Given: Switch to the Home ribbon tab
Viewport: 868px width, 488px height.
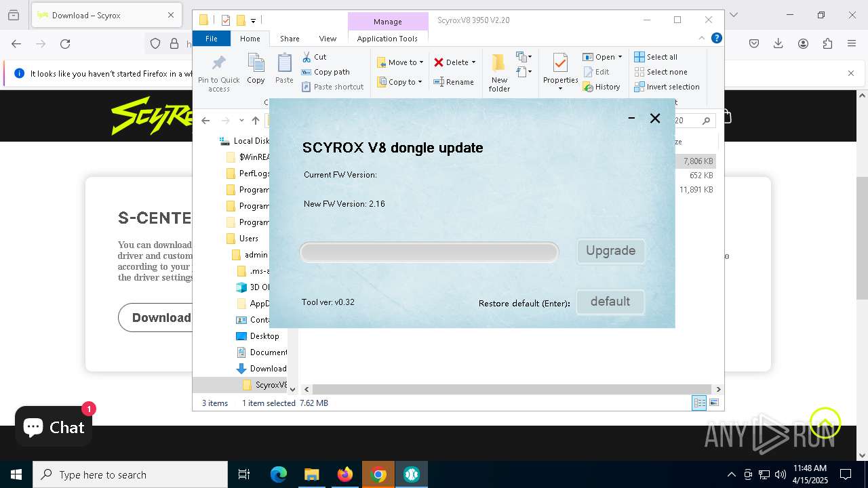Looking at the screenshot, I should pos(250,39).
